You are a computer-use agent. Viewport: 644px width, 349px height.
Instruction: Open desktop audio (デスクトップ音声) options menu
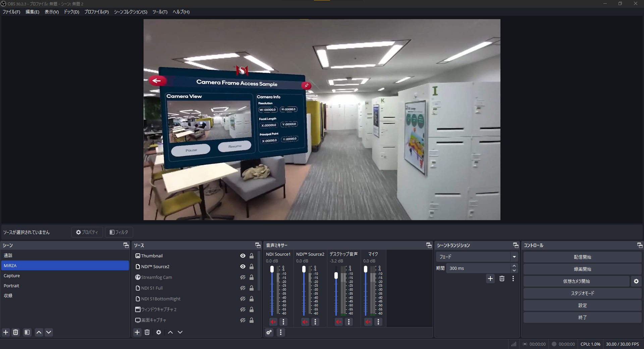pyautogui.click(x=349, y=322)
